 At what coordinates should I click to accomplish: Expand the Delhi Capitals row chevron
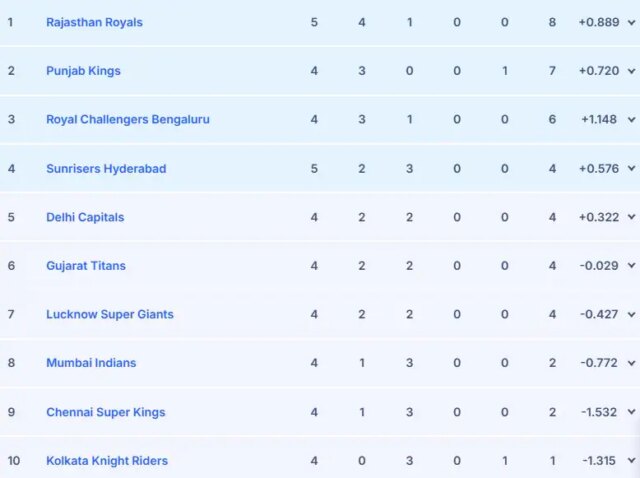[x=631, y=217]
